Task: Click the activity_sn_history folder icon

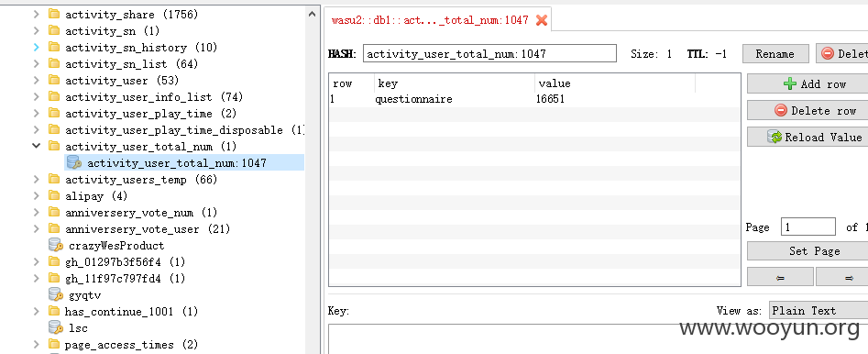Action: (x=54, y=47)
